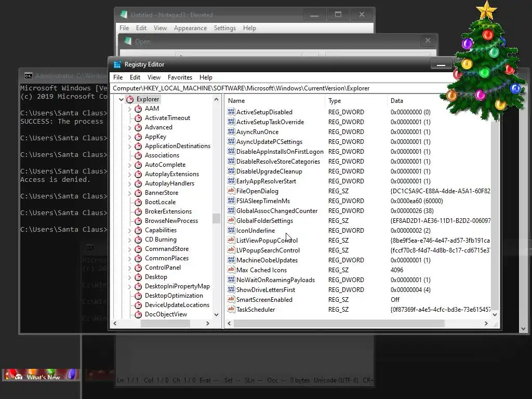
Task: Open the What's New taskbar button
Action: (41, 375)
